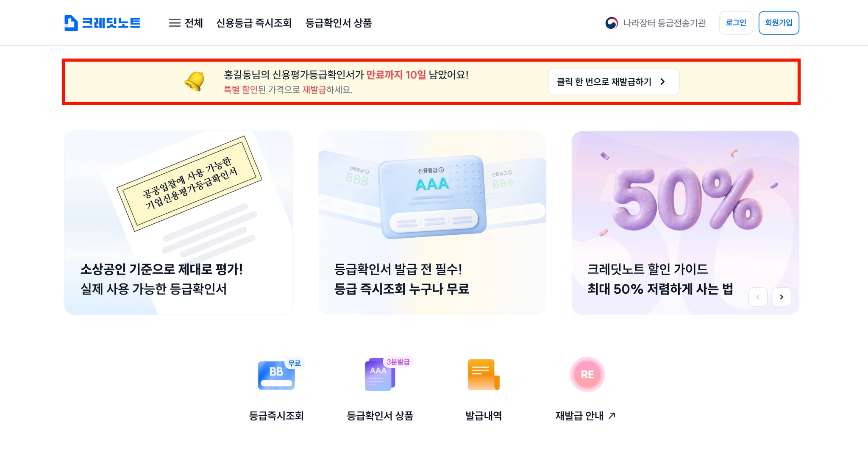Open the 소상공인 기준으로 제대로 평가 card

click(x=178, y=223)
